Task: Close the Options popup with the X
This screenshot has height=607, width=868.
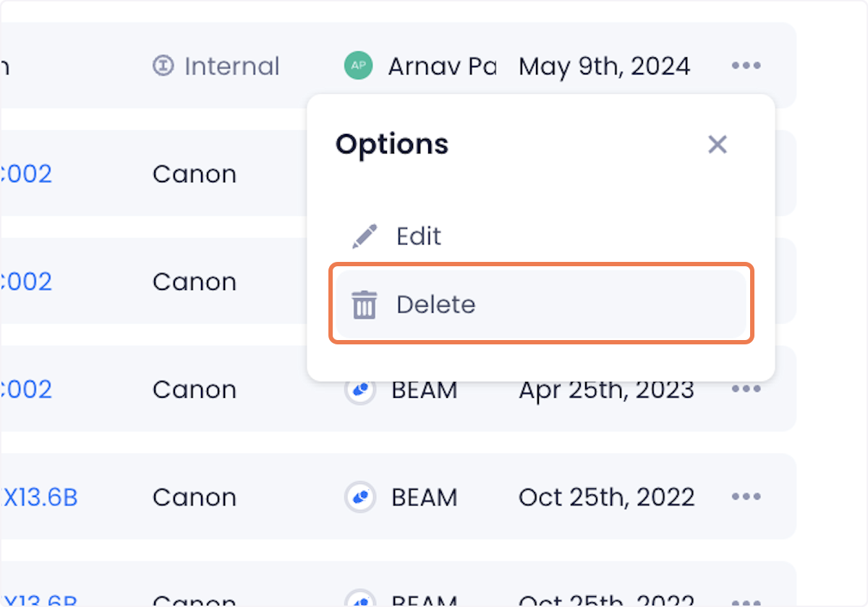Action: coord(717,145)
